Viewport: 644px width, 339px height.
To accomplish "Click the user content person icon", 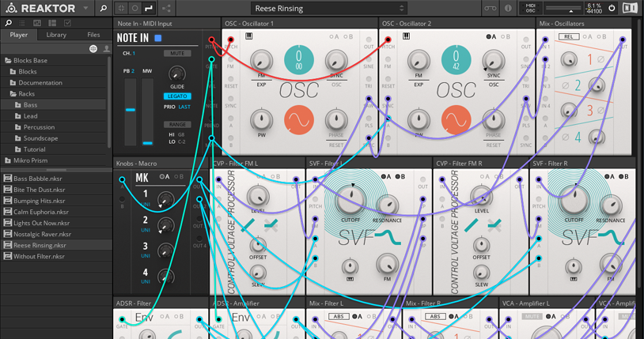I will [108, 49].
